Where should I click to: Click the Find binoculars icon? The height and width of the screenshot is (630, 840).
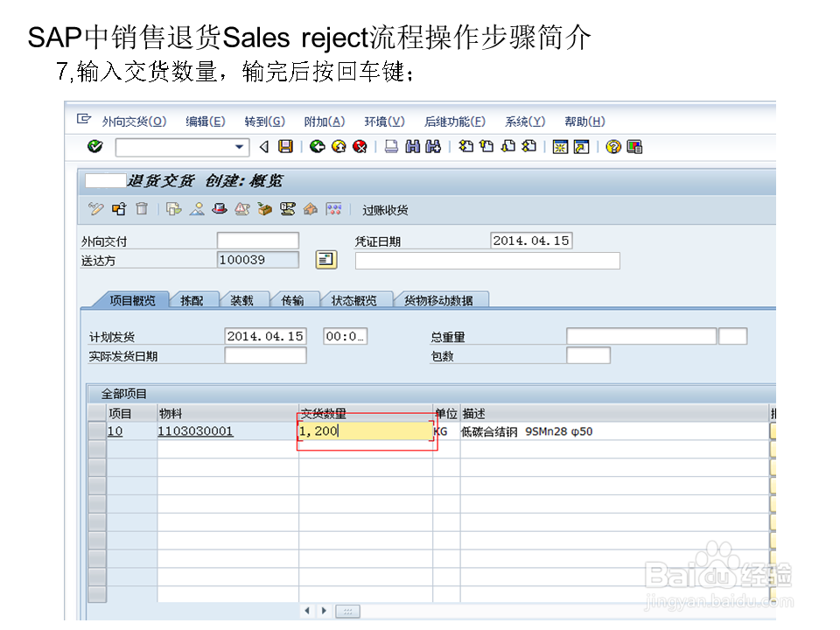412,146
